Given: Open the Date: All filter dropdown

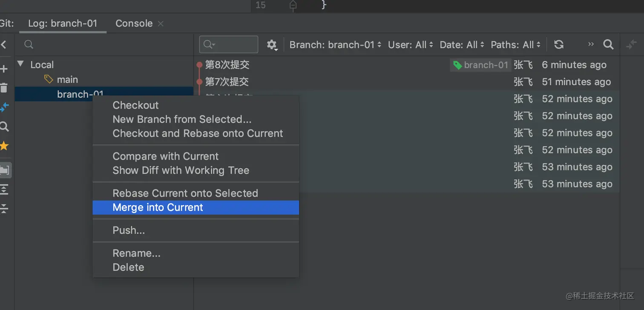Looking at the screenshot, I should tap(462, 45).
